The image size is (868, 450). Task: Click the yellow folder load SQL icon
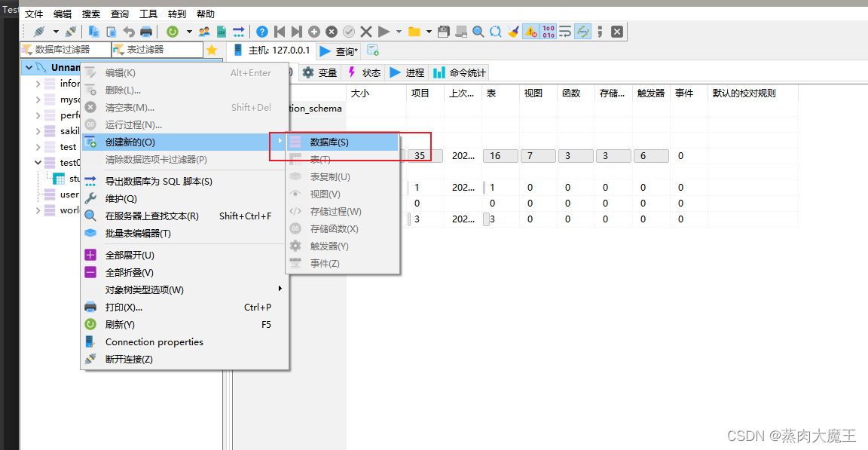pyautogui.click(x=414, y=32)
